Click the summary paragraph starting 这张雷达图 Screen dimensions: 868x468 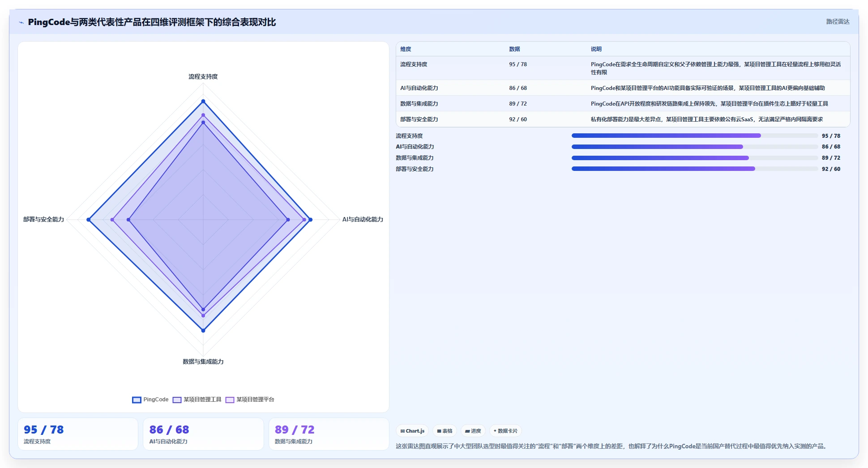612,446
